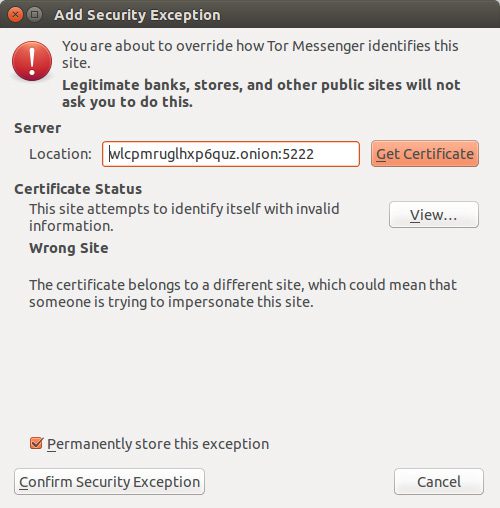Click the gray window button beside close
The image size is (500, 508).
click(x=34, y=15)
